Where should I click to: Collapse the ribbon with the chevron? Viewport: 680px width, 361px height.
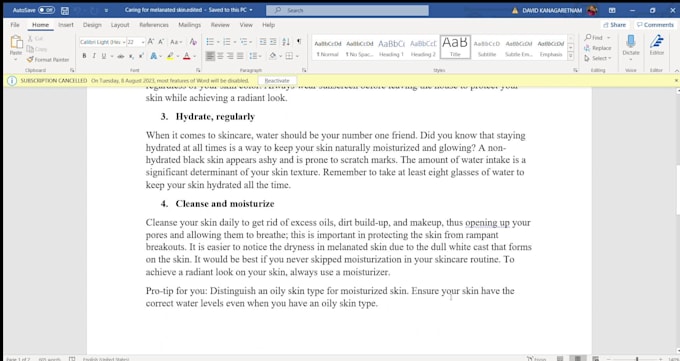676,70
